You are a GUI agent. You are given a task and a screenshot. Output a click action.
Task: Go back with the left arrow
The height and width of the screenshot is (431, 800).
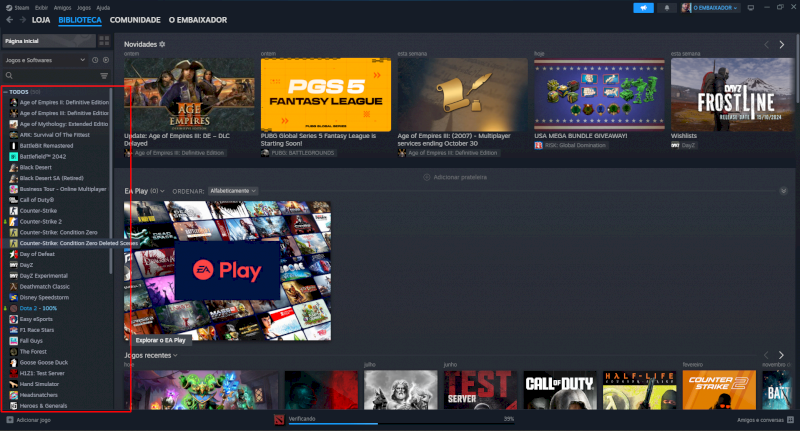point(9,20)
